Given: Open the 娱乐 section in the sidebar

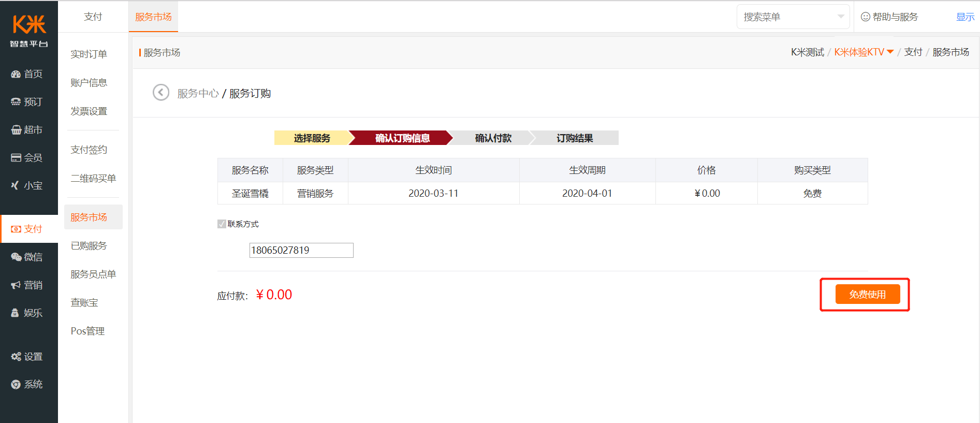Looking at the screenshot, I should click(27, 313).
